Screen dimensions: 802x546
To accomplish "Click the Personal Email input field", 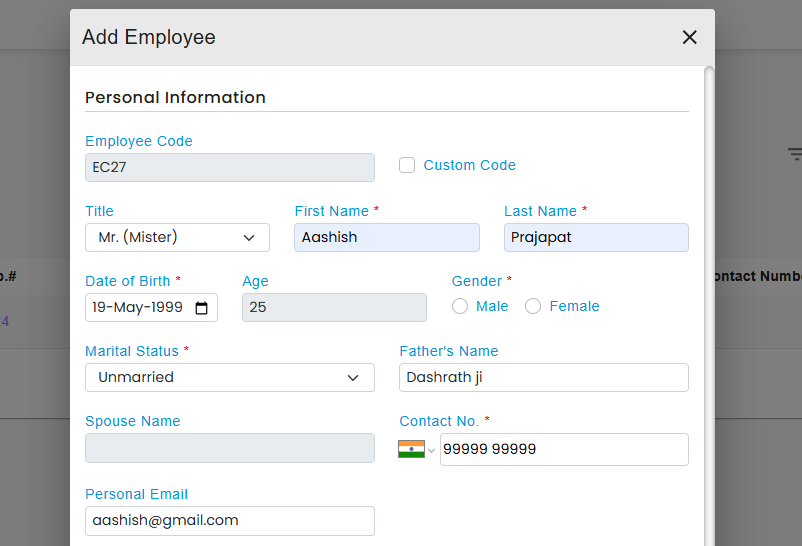I will click(x=229, y=520).
